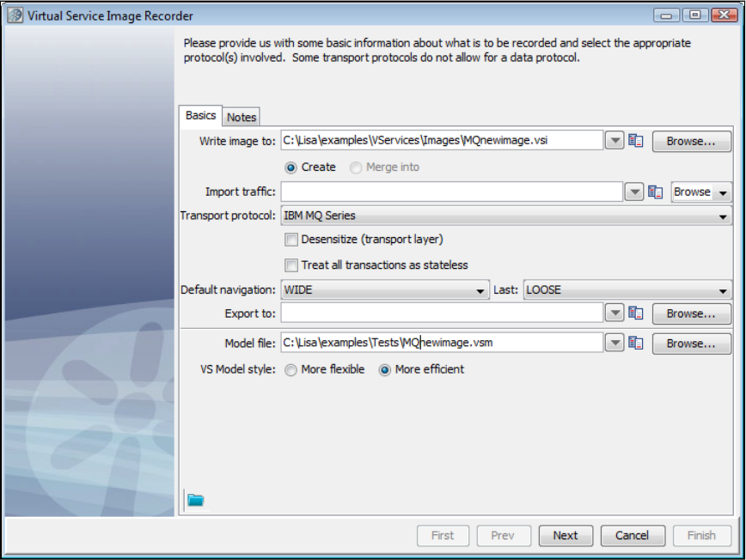Click the disabled Prev button

pos(504,536)
